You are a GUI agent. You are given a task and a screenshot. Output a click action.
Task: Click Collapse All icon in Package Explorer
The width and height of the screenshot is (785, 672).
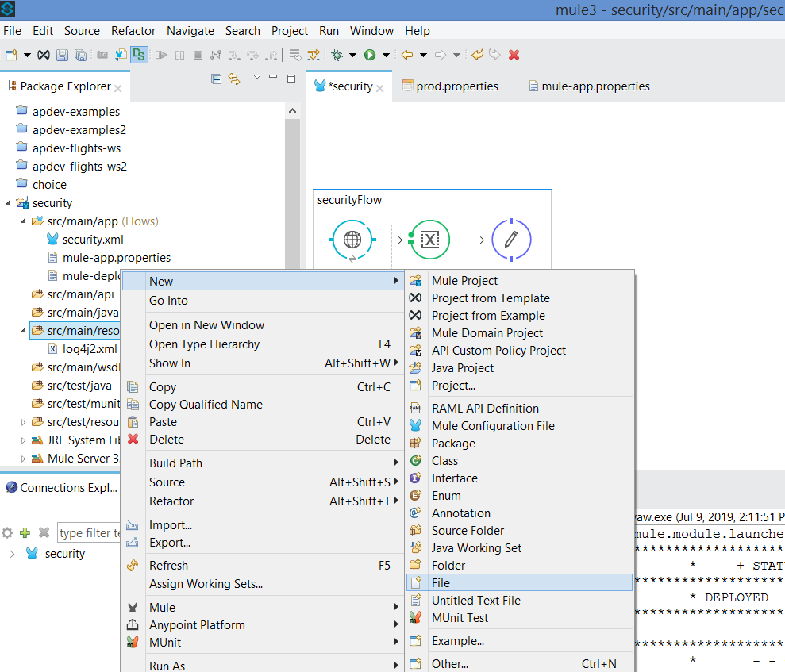217,79
